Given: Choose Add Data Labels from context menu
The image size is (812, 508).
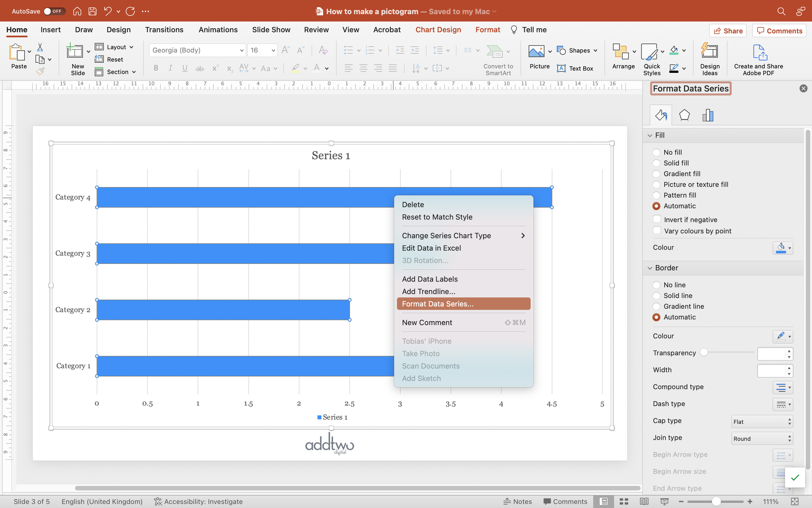Looking at the screenshot, I should pyautogui.click(x=430, y=279).
